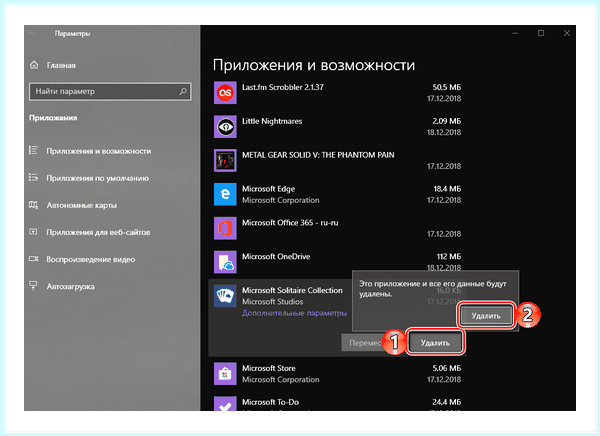
Task: Click the Microsoft OneDrive icon
Action: coord(225,262)
